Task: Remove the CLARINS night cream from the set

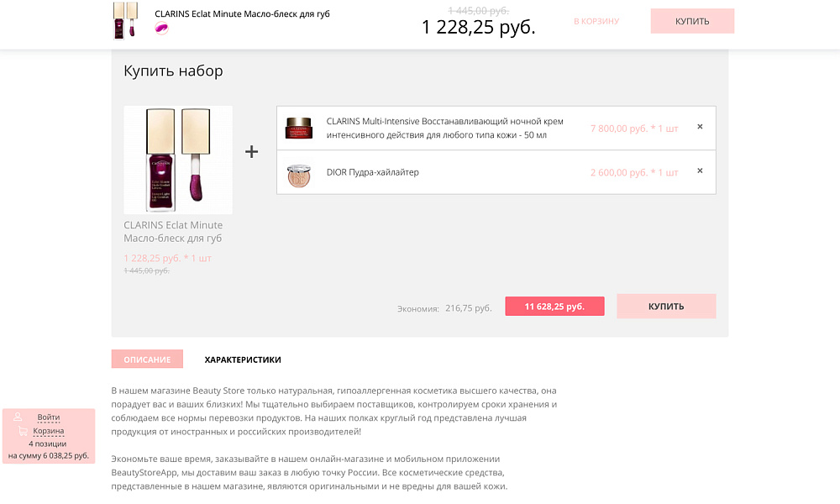Action: click(700, 127)
